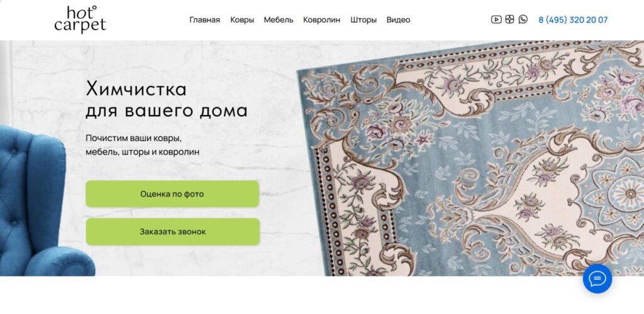
Task: Open the YouTube channel icon
Action: [496, 19]
